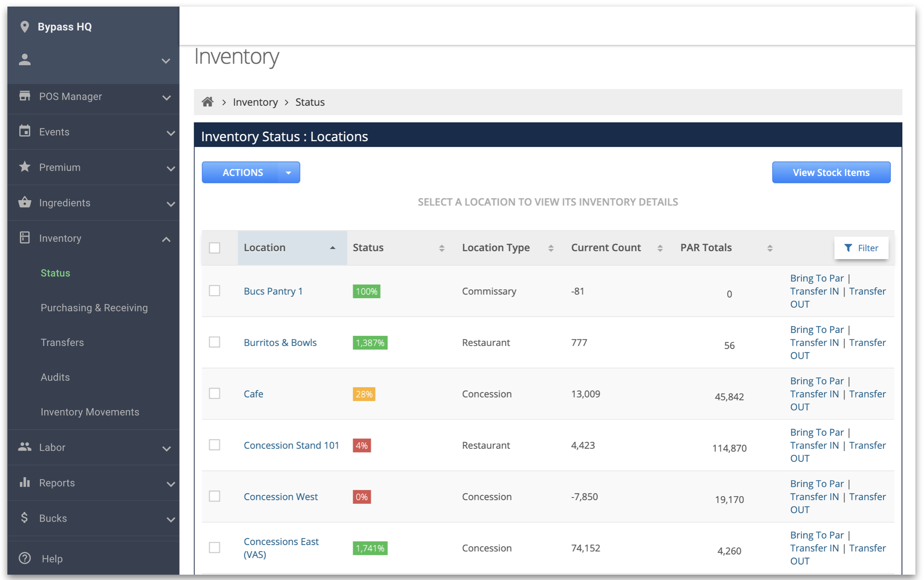The width and height of the screenshot is (924, 580).
Task: Click the Inventory sidebar icon
Action: (x=25, y=237)
